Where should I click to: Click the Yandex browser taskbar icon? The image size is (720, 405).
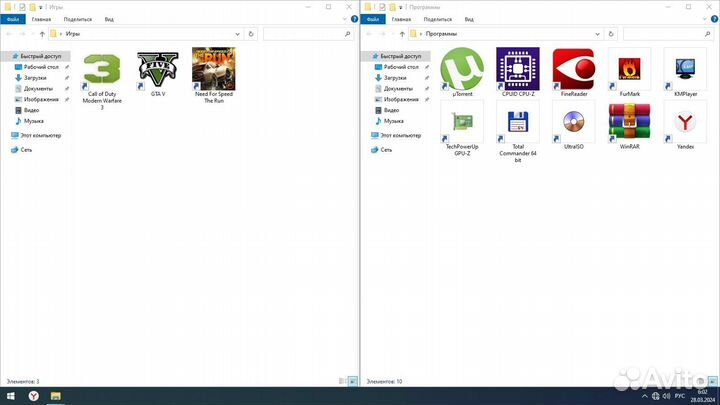point(34,396)
